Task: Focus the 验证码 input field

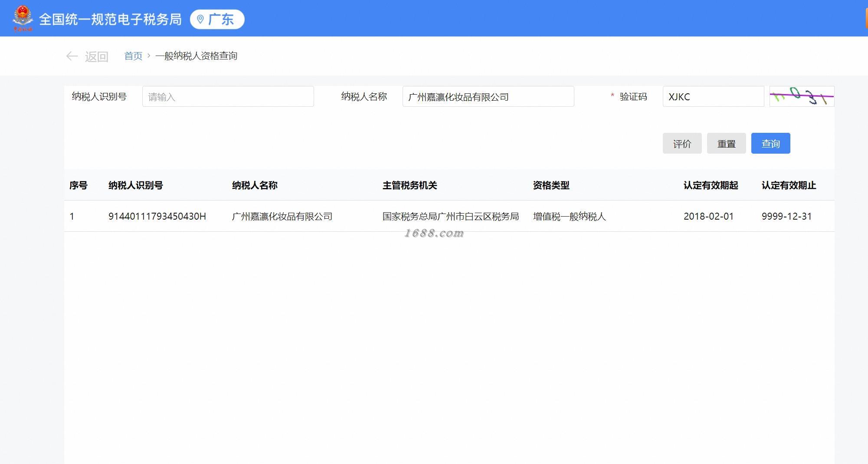Action: click(713, 96)
